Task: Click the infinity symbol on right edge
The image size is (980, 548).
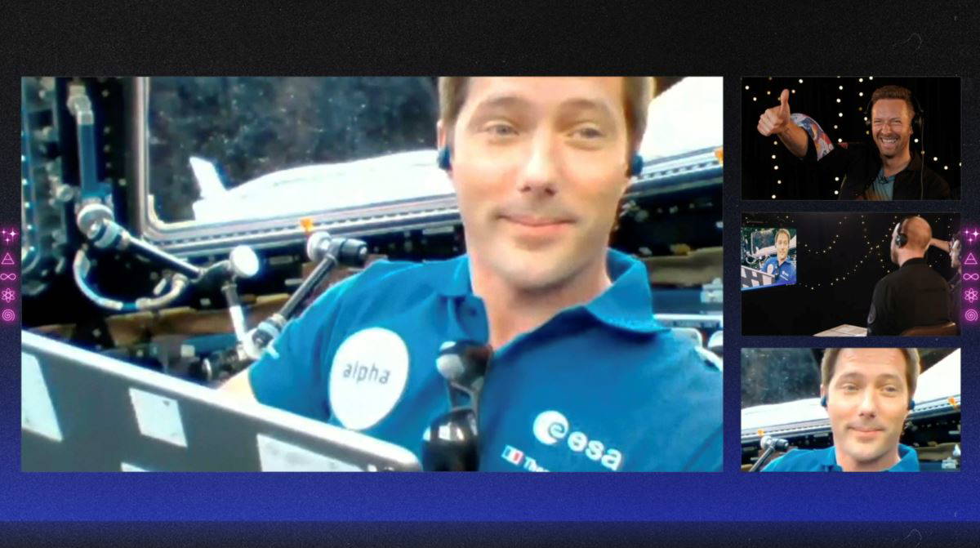Action: pos(970,277)
